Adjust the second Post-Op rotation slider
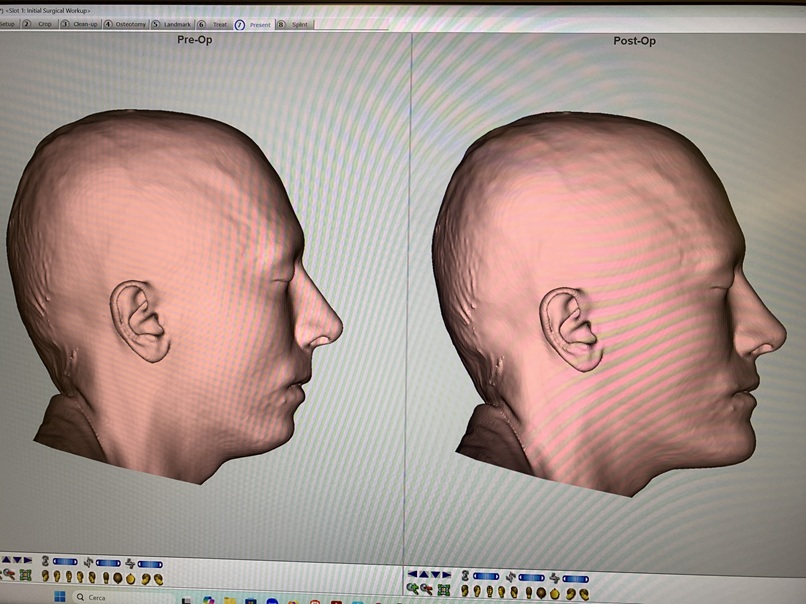Screen dimensions: 806x604 [x=532, y=578]
